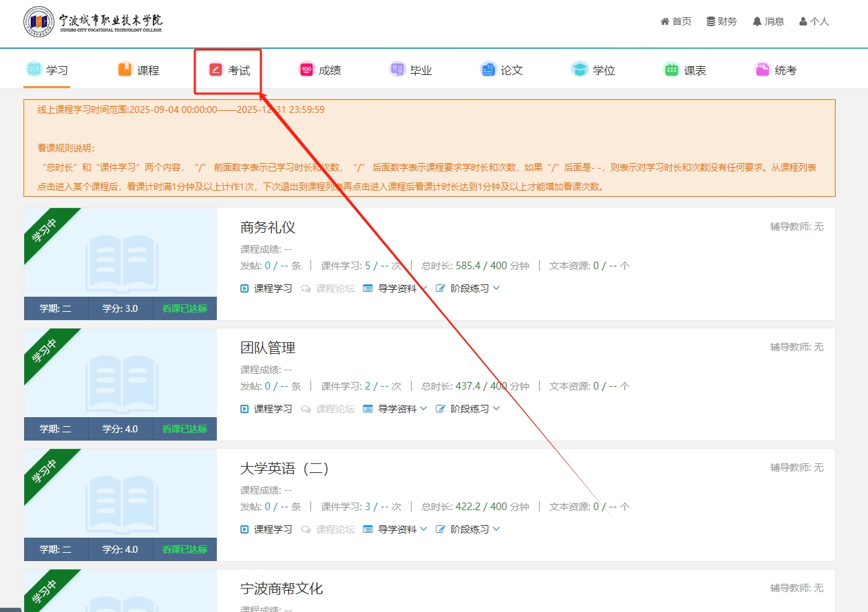
Task: Open the 课程 course icon tab
Action: 125,70
